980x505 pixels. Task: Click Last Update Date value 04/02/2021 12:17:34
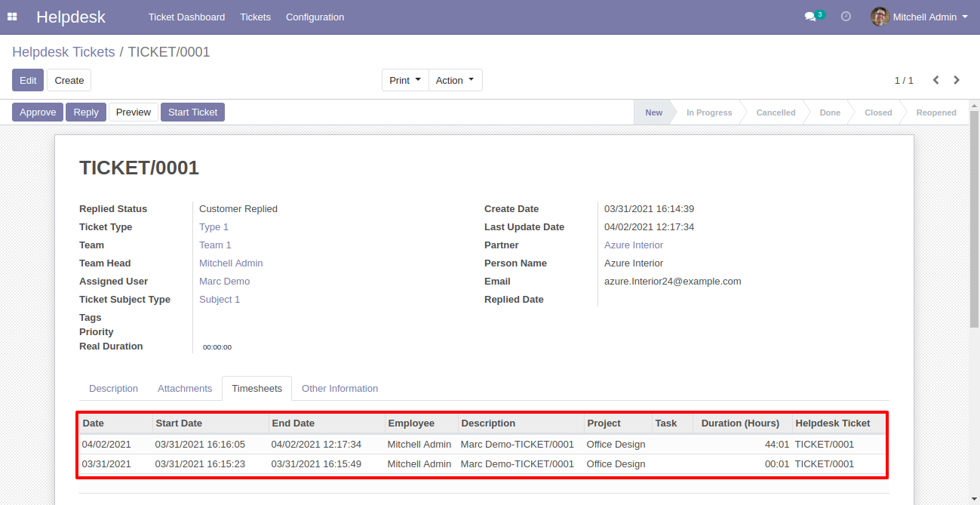click(649, 227)
